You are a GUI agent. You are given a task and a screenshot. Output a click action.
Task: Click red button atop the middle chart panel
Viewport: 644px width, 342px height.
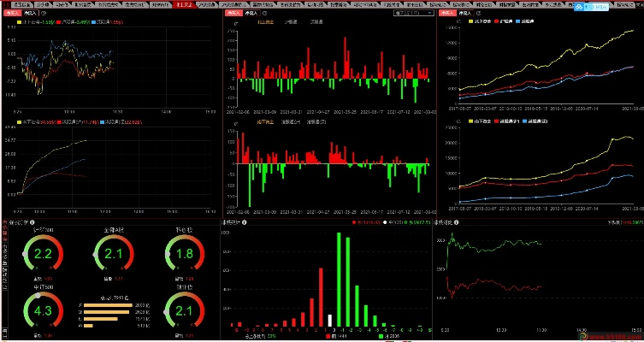[x=232, y=15]
